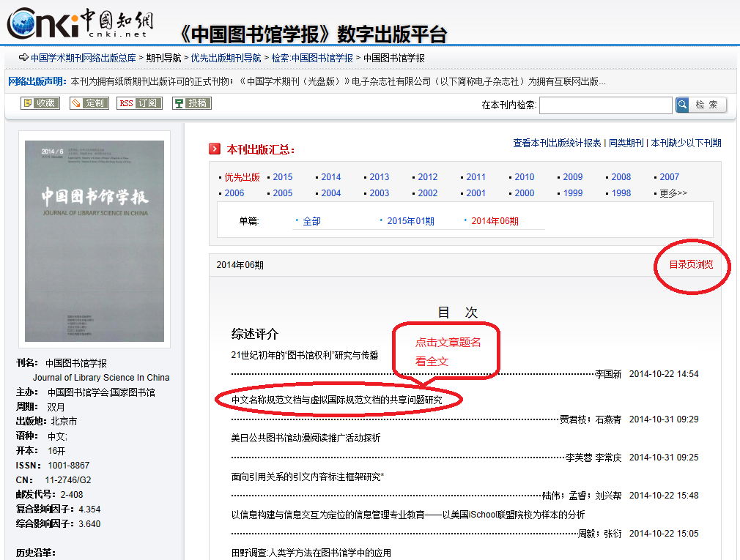Click the CNKI 中国知网 logo
This screenshot has width=740, height=560.
77,23
